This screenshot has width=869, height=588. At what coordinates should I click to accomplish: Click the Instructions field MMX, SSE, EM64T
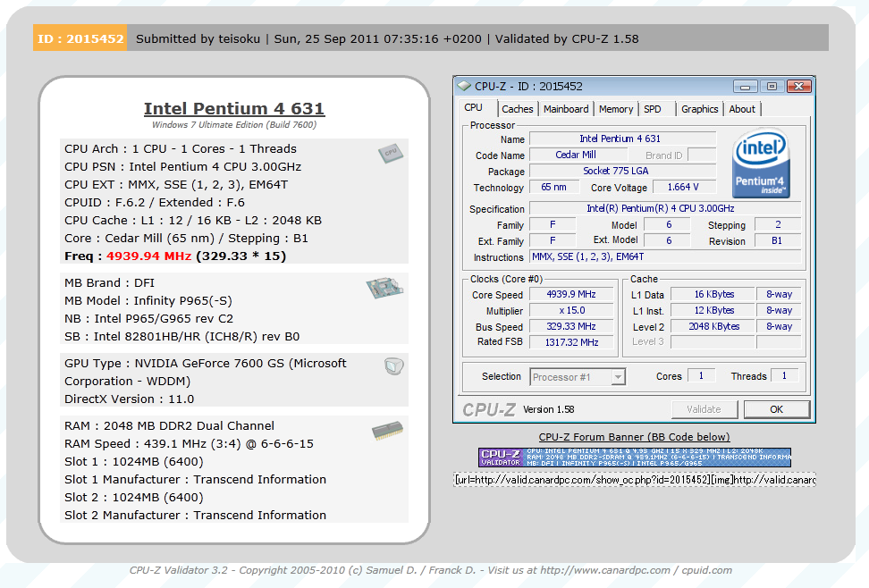pyautogui.click(x=665, y=256)
